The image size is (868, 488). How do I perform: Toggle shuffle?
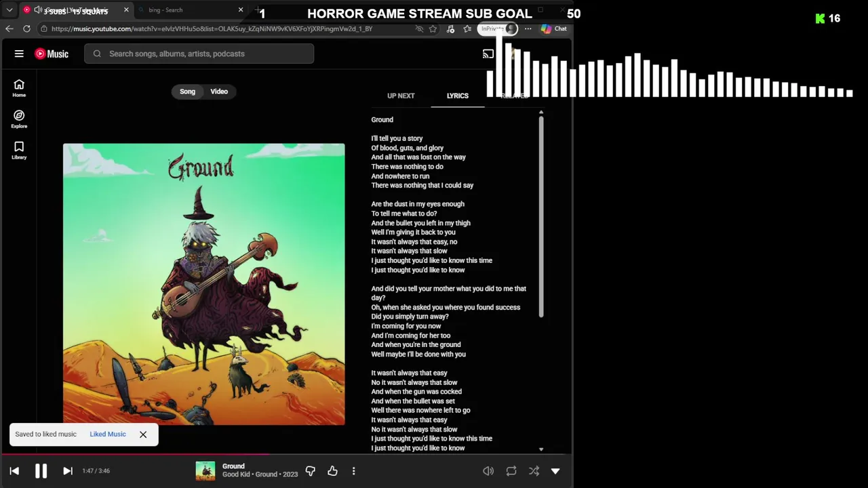[534, 471]
